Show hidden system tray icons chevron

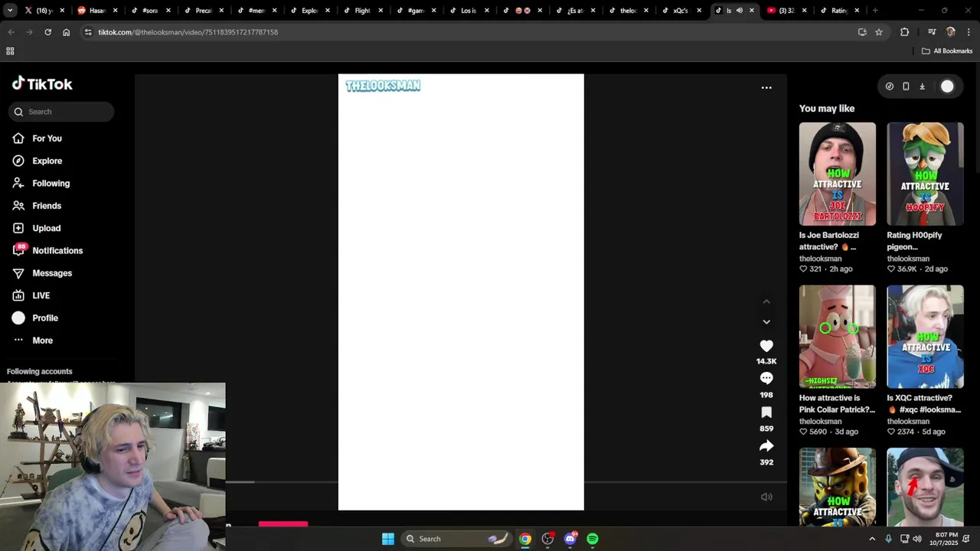pyautogui.click(x=871, y=539)
